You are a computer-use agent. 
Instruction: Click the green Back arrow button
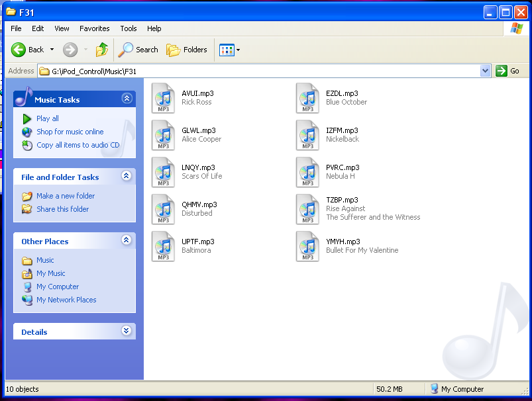pos(19,50)
